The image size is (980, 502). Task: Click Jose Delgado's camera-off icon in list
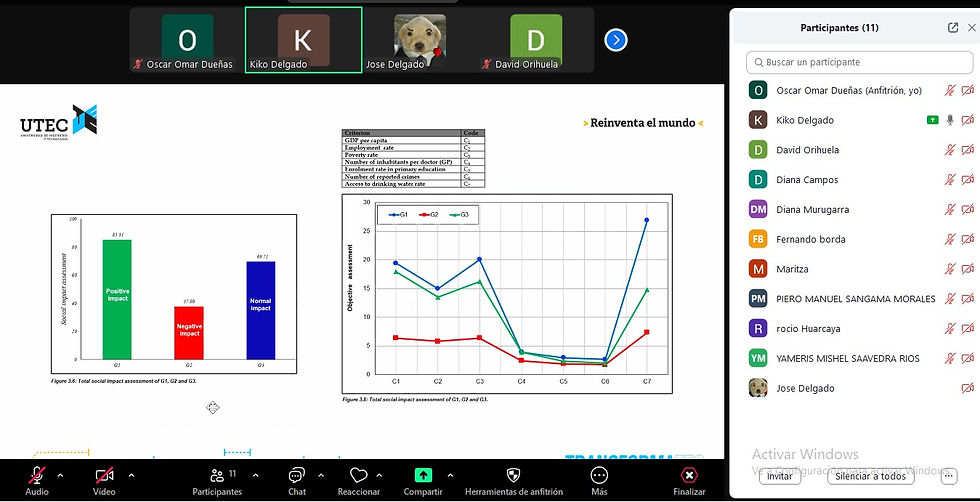[968, 388]
